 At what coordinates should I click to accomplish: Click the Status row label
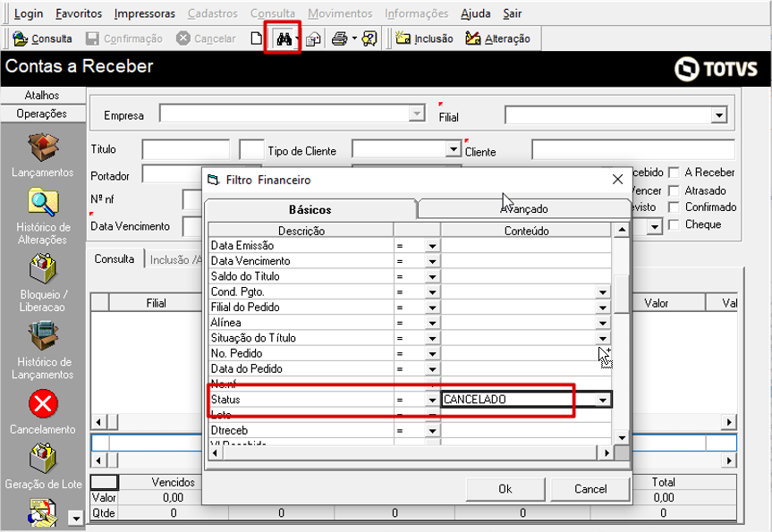tap(225, 400)
